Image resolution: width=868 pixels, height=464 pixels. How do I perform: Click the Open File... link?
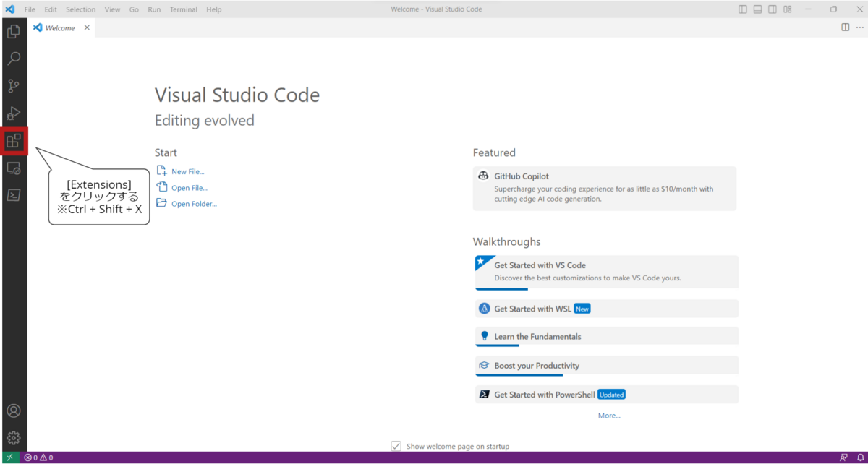pos(182,188)
